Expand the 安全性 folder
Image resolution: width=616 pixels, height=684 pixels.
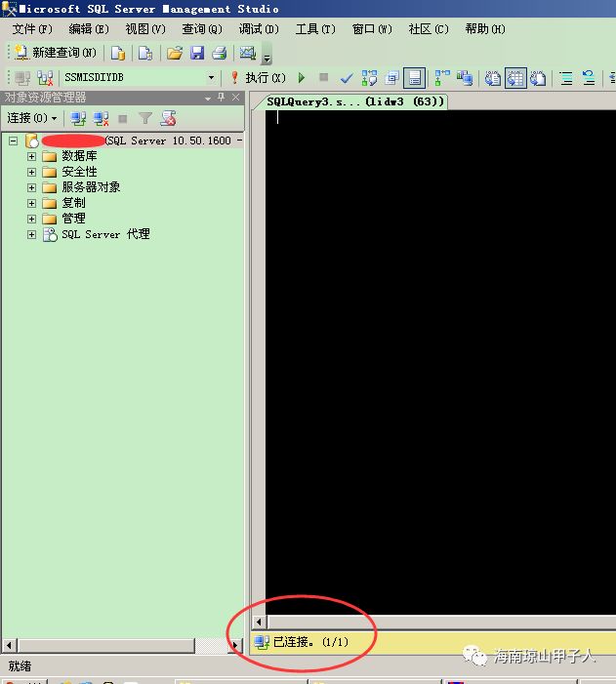click(x=31, y=172)
